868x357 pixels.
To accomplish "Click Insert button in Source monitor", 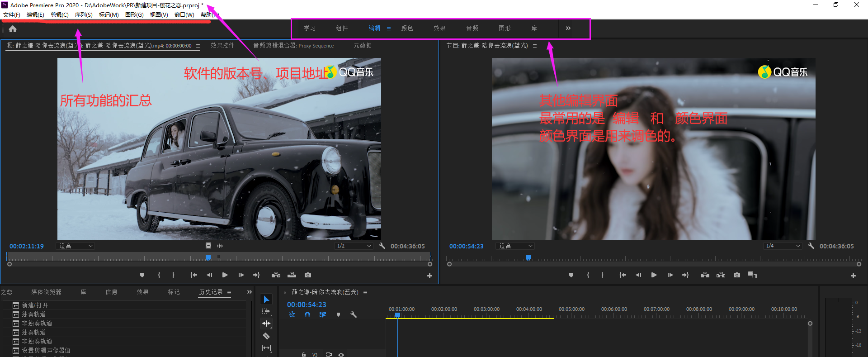I will (276, 275).
